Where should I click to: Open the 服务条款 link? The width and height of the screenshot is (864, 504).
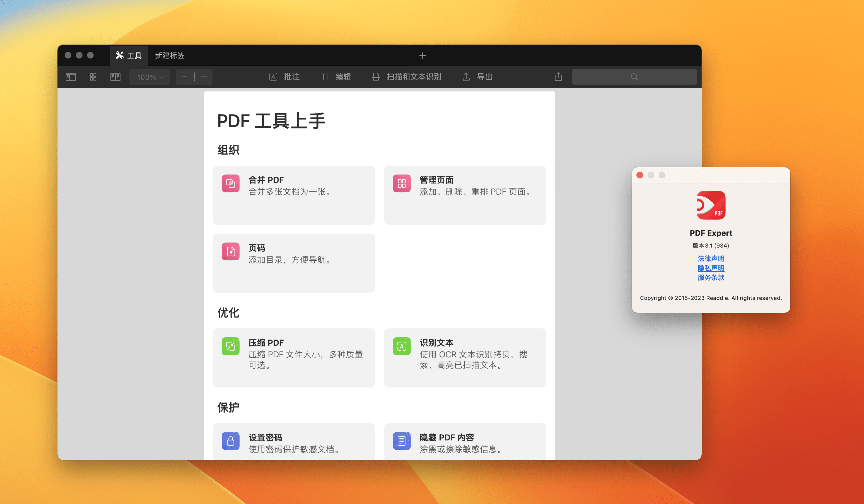point(711,278)
